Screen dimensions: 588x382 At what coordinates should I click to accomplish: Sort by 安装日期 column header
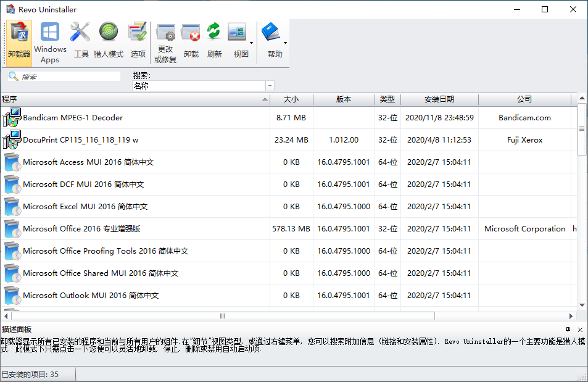(x=439, y=99)
